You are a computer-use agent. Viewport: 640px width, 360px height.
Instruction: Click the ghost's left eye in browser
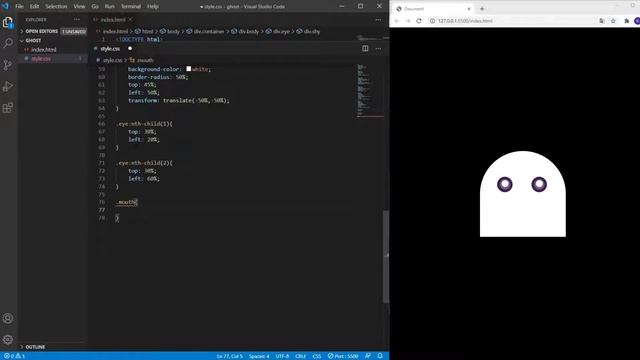[x=505, y=184]
